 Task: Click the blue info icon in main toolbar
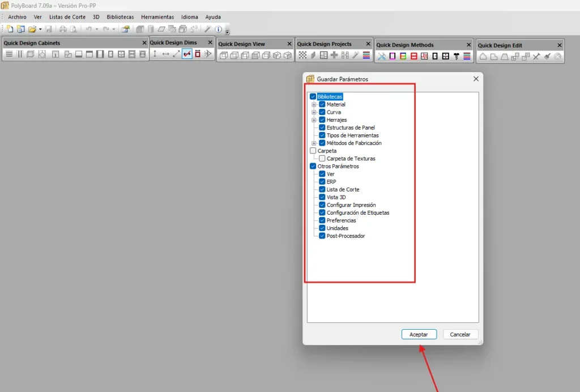[218, 29]
